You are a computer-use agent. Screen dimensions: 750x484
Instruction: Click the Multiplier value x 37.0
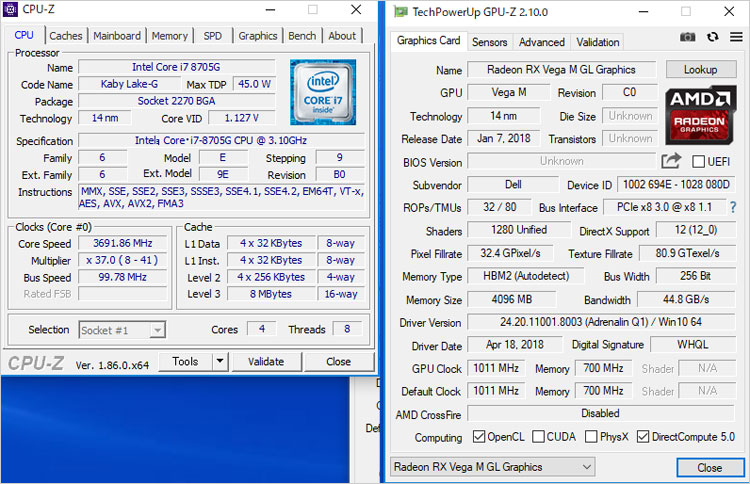pos(123,260)
